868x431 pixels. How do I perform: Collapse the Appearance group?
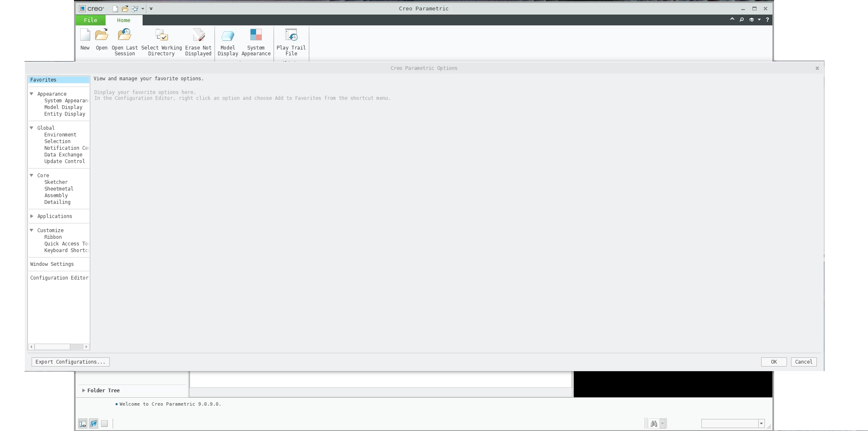point(32,94)
